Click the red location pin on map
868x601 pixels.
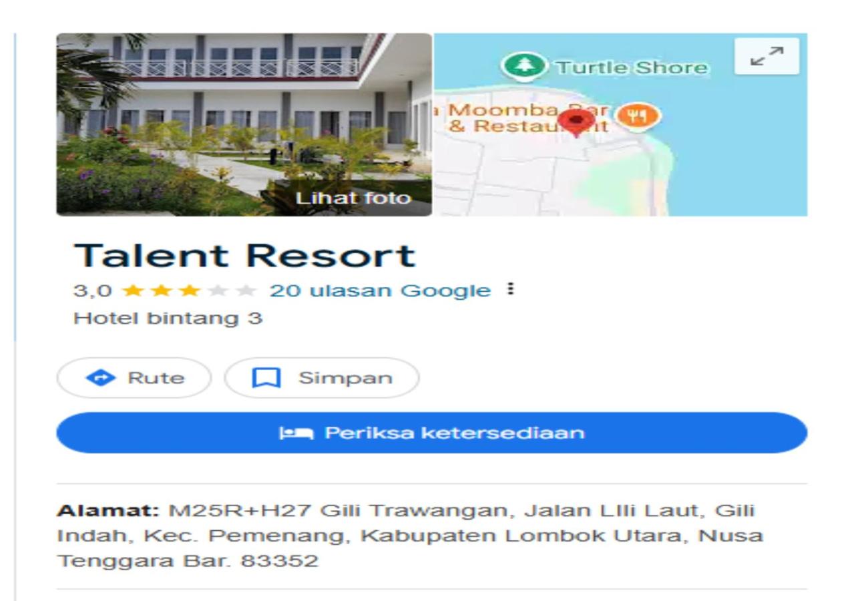pyautogui.click(x=576, y=122)
